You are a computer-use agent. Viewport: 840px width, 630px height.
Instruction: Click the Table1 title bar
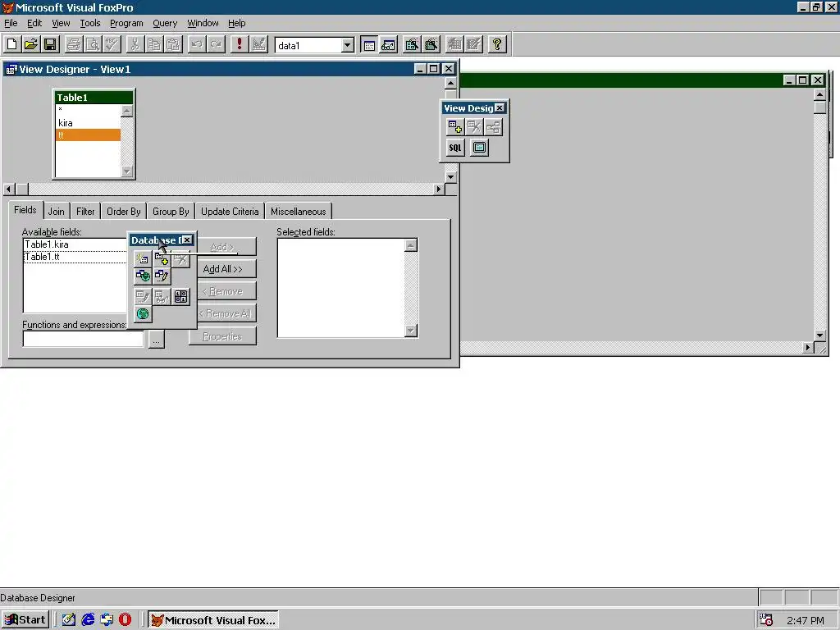pyautogui.click(x=94, y=98)
